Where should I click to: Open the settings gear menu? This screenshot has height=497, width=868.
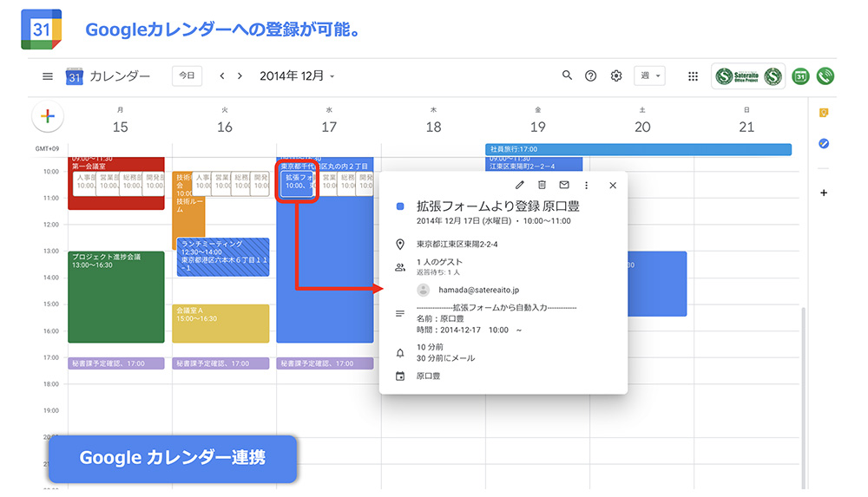click(616, 75)
